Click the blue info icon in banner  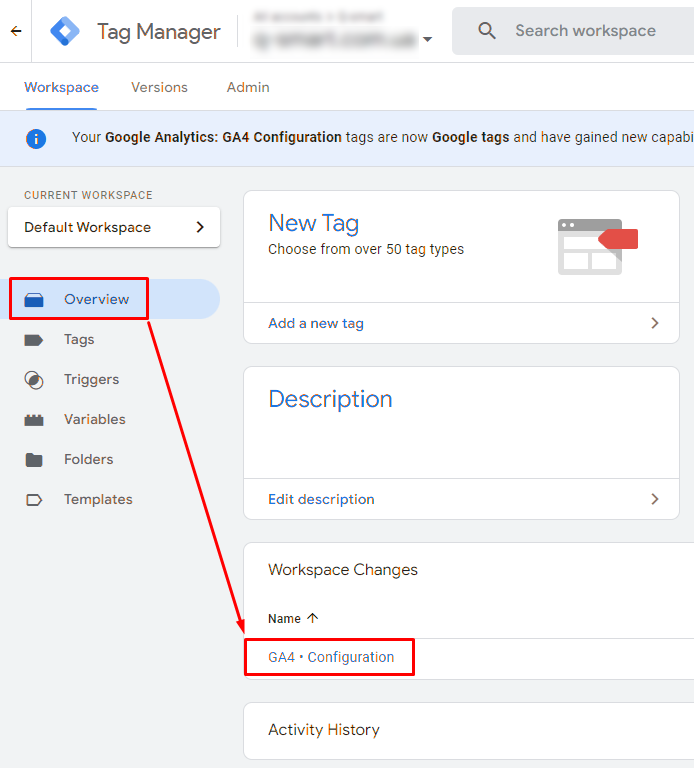(x=36, y=139)
